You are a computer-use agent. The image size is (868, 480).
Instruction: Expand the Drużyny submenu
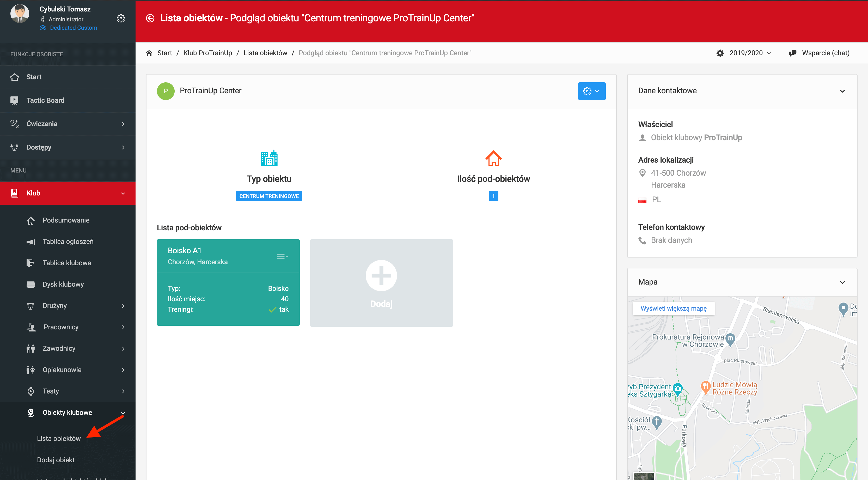[x=123, y=305]
